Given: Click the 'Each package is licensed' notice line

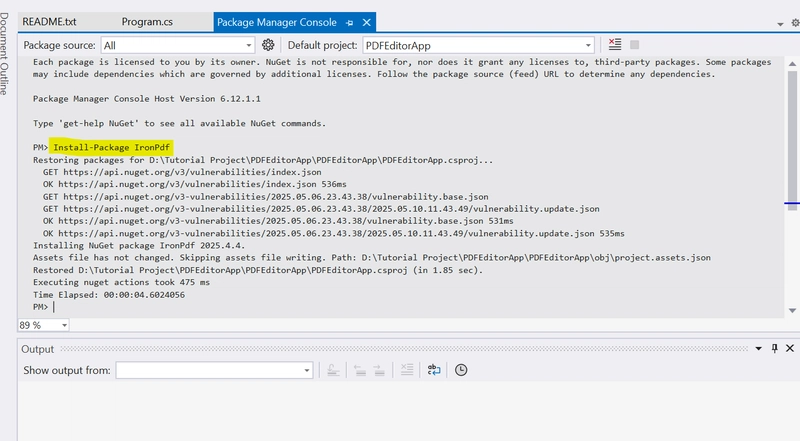Looking at the screenshot, I should point(402,62).
